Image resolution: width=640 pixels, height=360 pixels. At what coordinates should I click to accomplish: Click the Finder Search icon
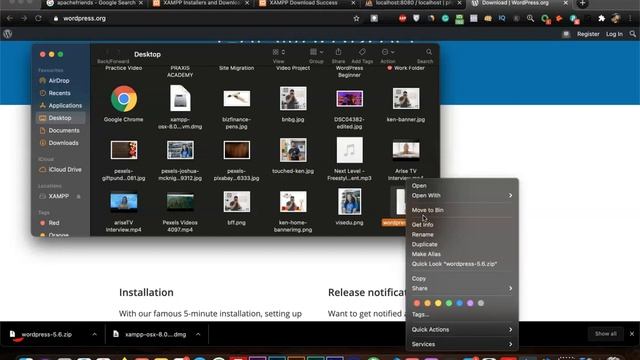coord(429,52)
